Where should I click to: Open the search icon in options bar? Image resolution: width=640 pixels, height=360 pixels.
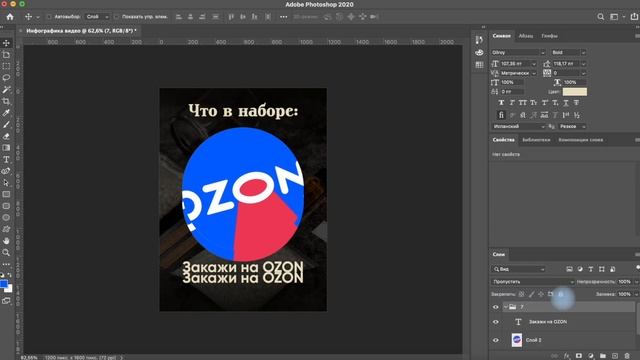600,17
